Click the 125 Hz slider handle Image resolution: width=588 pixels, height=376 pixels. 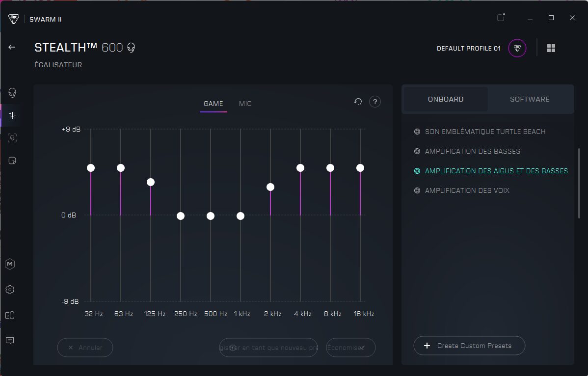pyautogui.click(x=151, y=182)
